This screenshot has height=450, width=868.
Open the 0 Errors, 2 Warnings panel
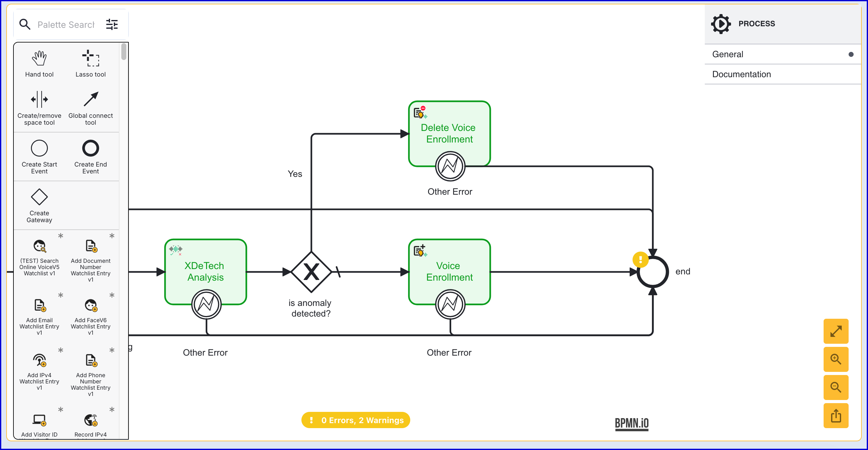[356, 420]
